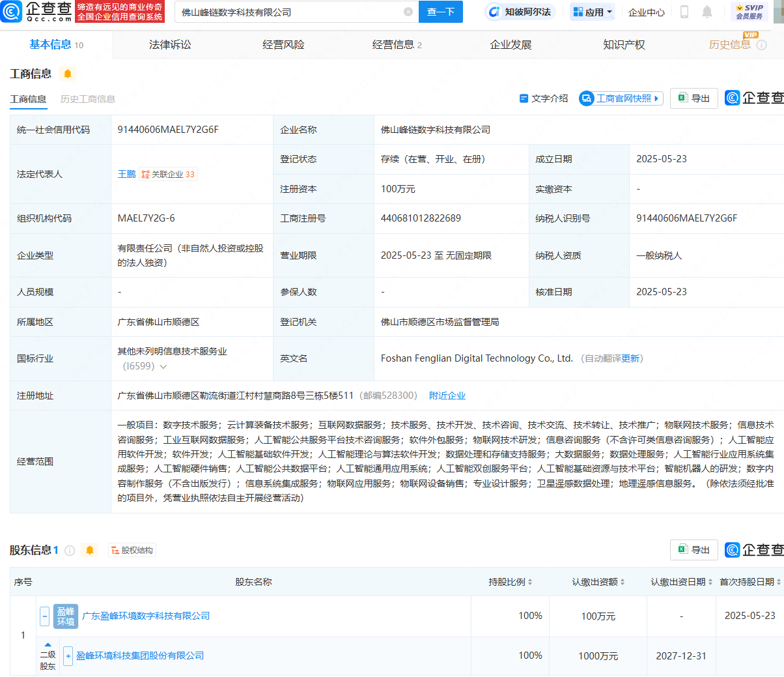Open 文字介绍 text introduction
784x677 pixels.
(544, 98)
